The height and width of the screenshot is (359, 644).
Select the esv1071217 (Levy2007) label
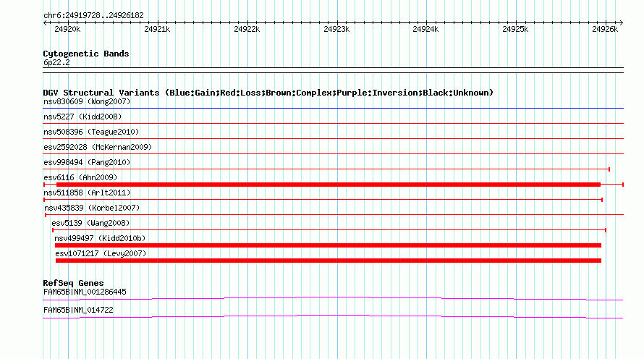pyautogui.click(x=101, y=253)
